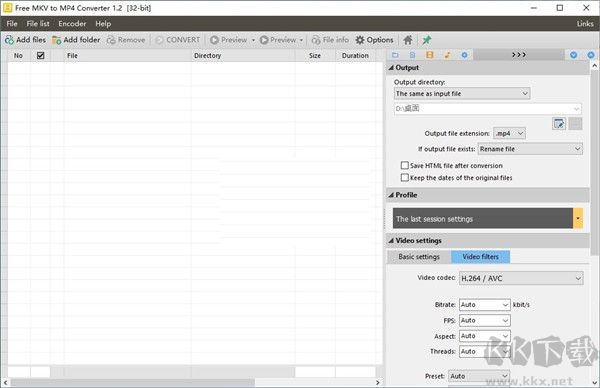Enable Save HTML file after conversion
600x388 pixels.
pyautogui.click(x=404, y=165)
